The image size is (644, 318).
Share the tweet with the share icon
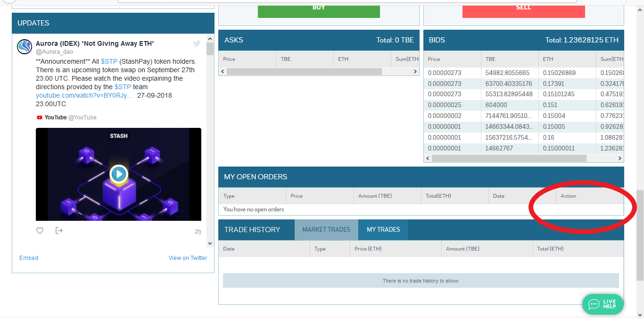tap(59, 231)
